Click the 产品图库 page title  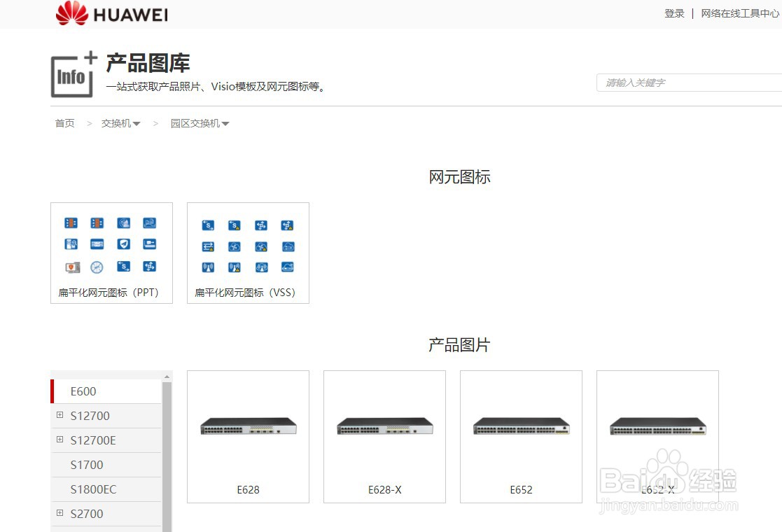click(148, 63)
